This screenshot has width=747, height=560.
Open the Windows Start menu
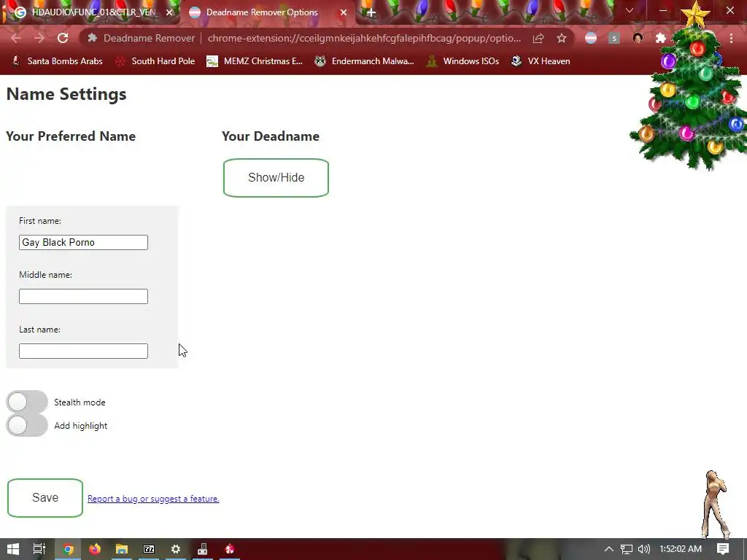pos(13,549)
